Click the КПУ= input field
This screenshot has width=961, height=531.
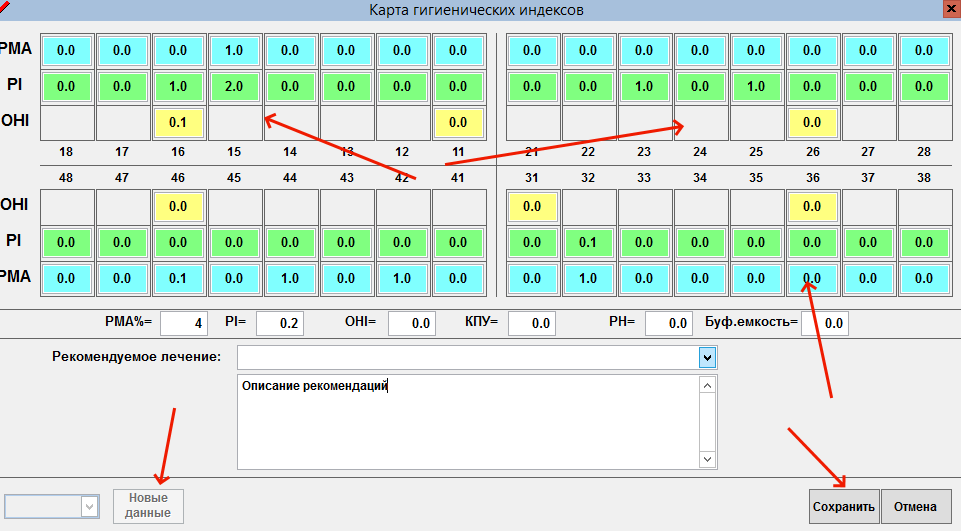(531, 323)
